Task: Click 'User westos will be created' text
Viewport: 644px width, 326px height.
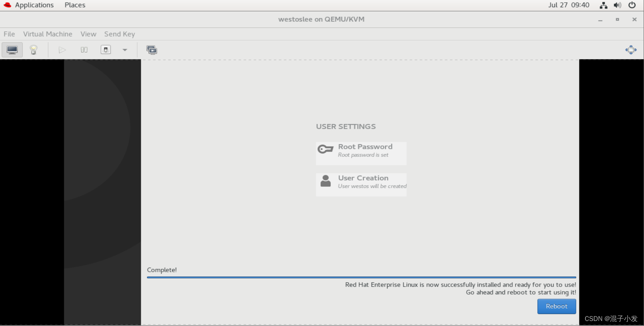Action: 372,186
